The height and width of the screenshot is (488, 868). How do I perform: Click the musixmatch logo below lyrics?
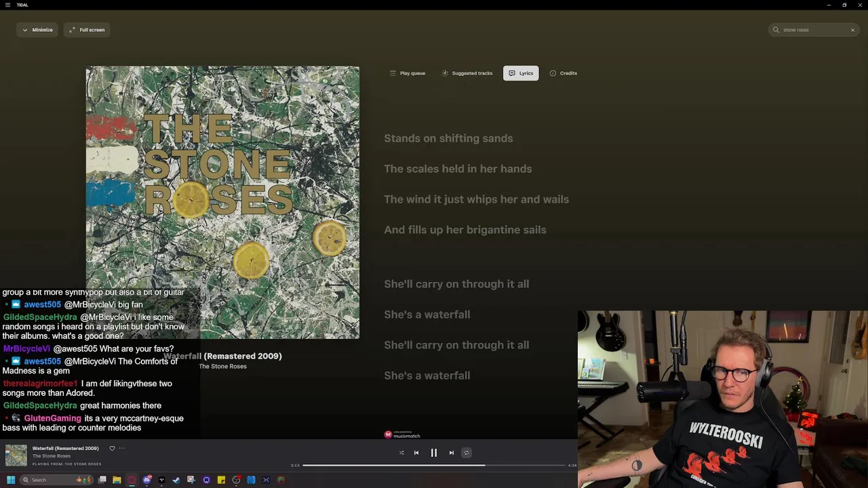(x=402, y=434)
